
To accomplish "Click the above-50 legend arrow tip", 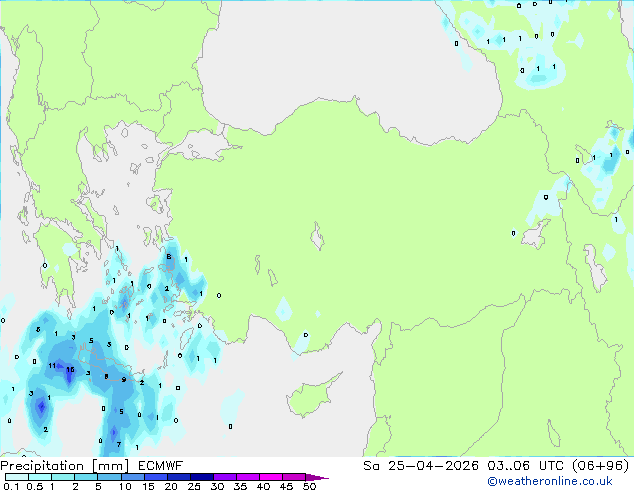I will tap(317, 477).
